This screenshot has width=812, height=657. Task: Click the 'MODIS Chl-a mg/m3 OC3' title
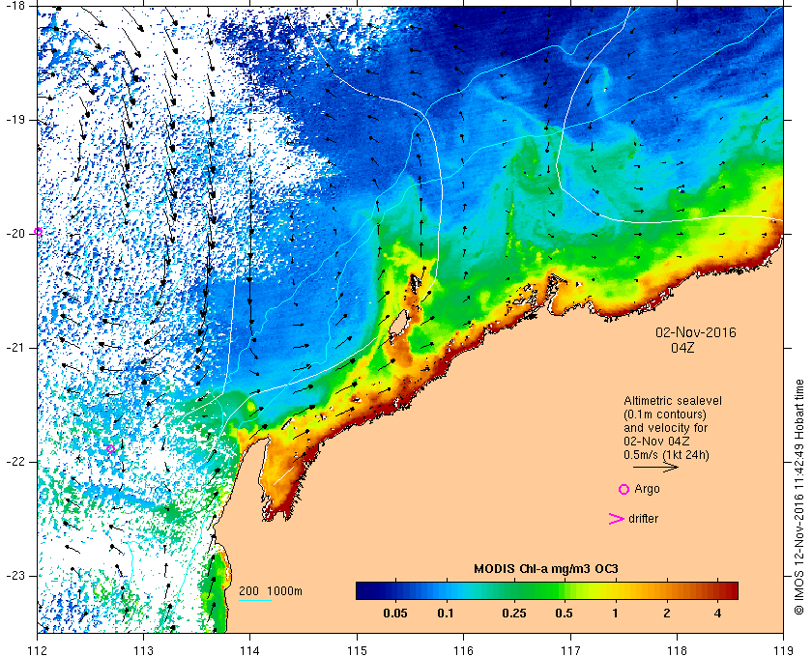pos(546,569)
